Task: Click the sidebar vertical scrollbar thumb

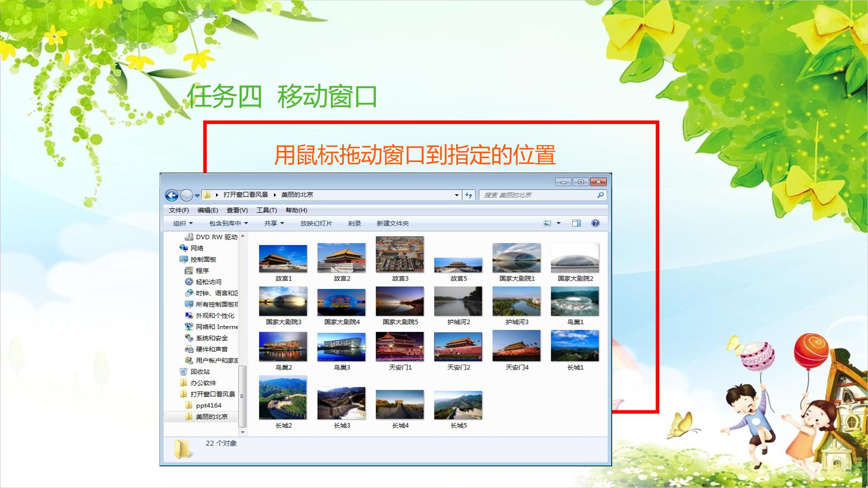Action: tap(242, 396)
